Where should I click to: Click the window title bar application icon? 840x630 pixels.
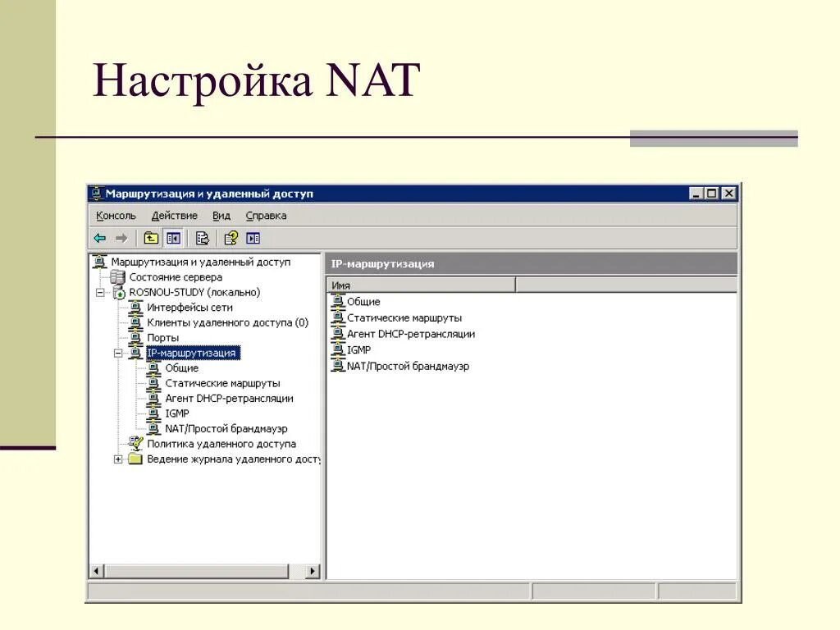[97, 194]
